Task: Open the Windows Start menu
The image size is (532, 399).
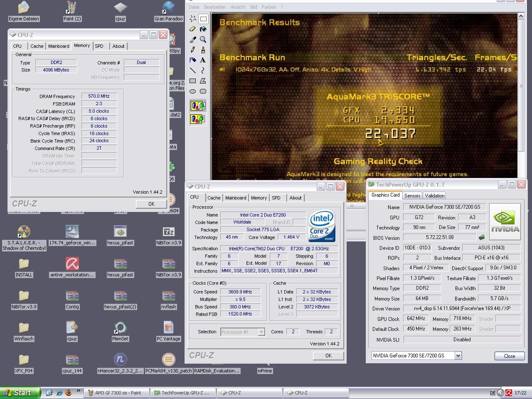Action: 20,392
